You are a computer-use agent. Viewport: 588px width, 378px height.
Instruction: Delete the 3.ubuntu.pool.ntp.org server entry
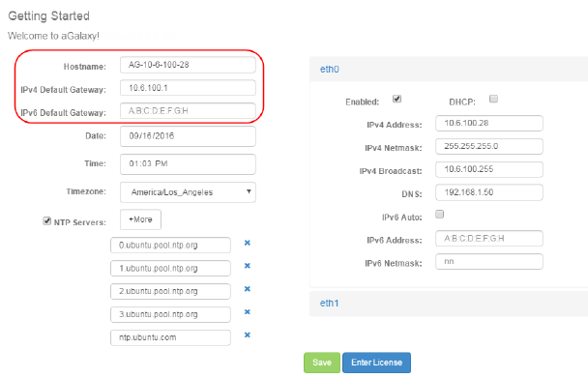248,312
